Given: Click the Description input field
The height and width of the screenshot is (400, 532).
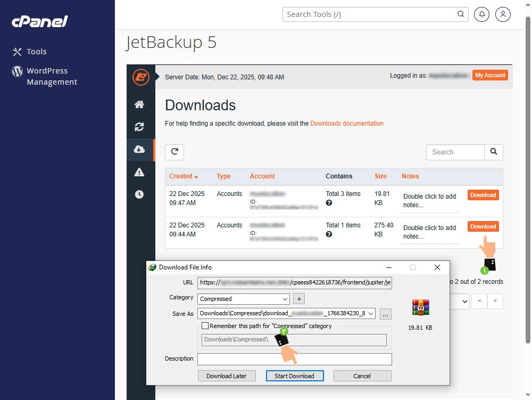Looking at the screenshot, I should click(294, 359).
